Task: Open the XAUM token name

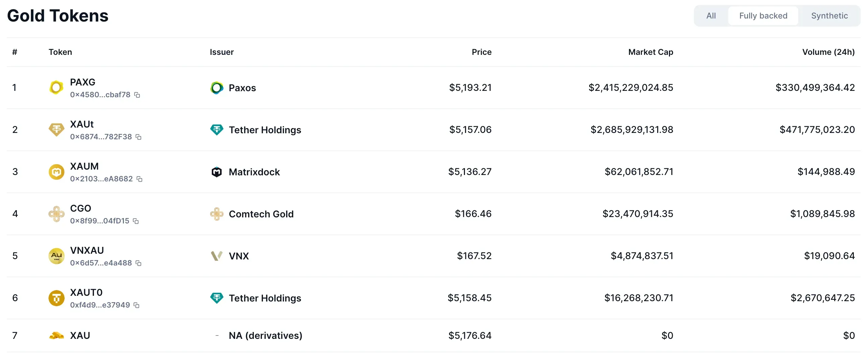Action: coord(84,166)
